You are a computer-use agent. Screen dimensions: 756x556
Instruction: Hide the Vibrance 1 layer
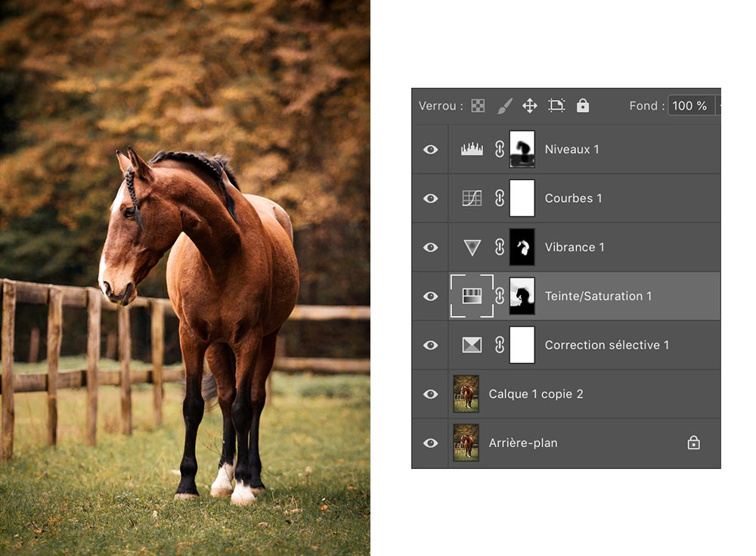[x=431, y=247]
